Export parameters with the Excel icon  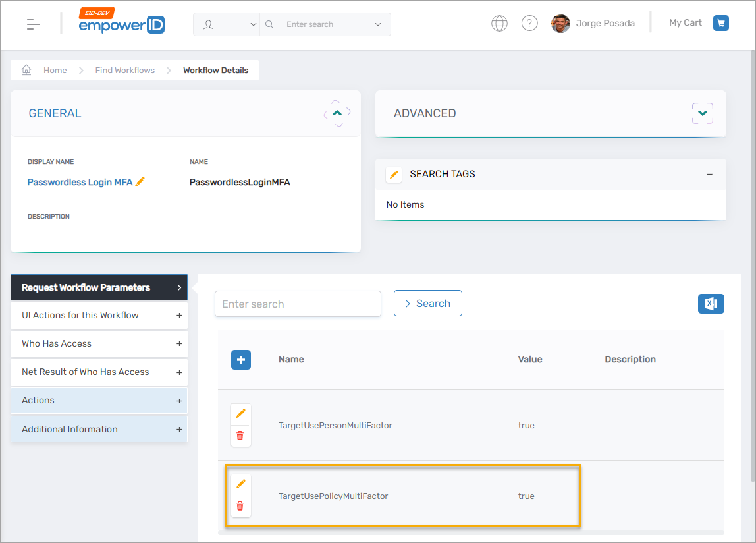(x=711, y=304)
